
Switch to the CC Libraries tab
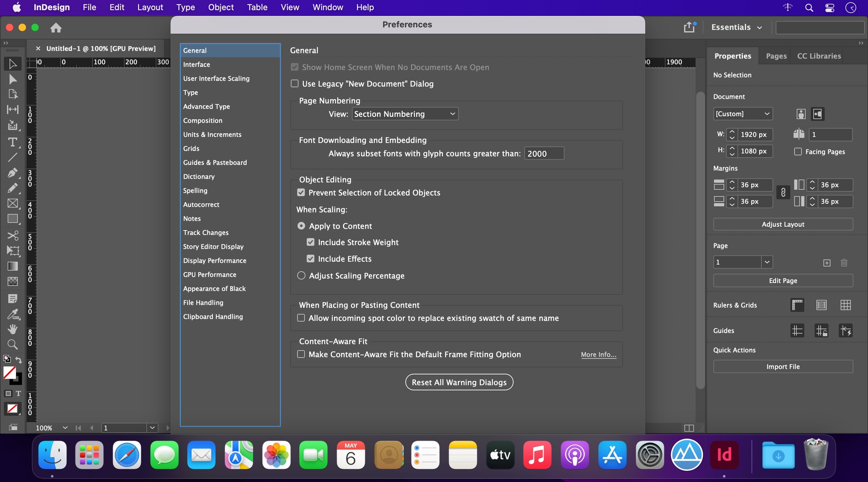[819, 56]
